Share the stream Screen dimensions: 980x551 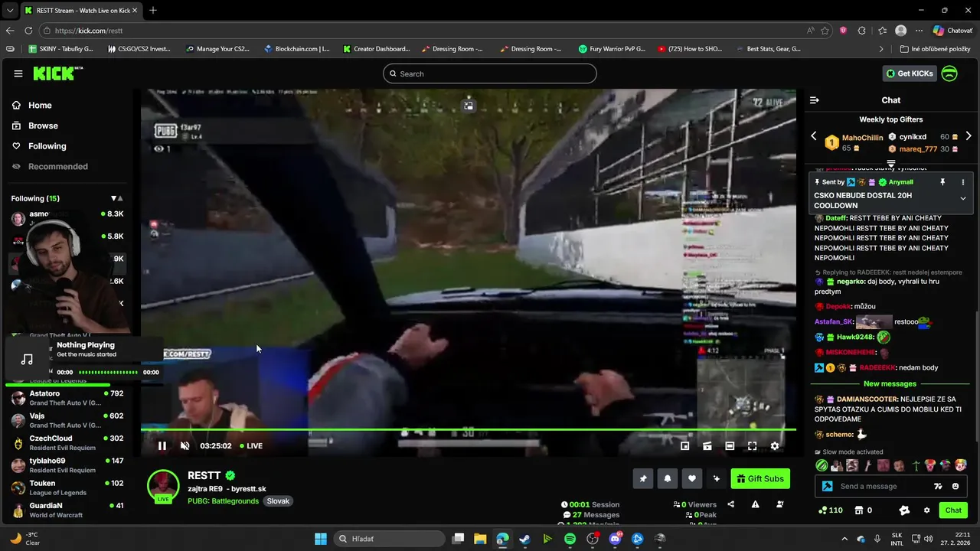point(731,504)
